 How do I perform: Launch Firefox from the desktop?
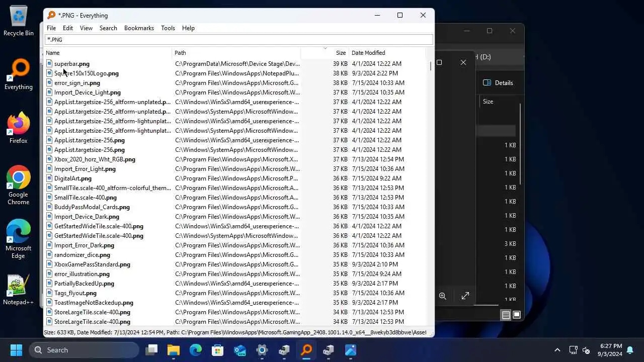tap(19, 128)
